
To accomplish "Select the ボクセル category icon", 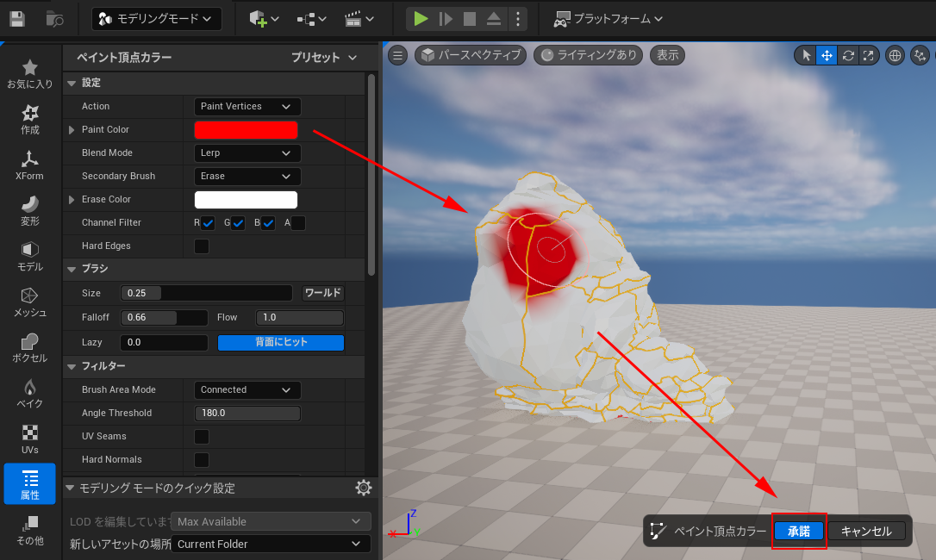I will point(29,345).
